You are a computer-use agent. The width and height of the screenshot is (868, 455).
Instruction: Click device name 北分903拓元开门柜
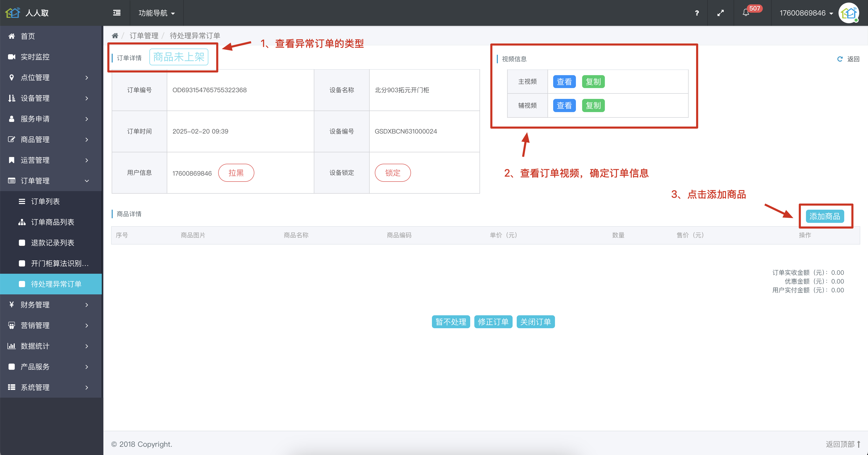point(402,90)
